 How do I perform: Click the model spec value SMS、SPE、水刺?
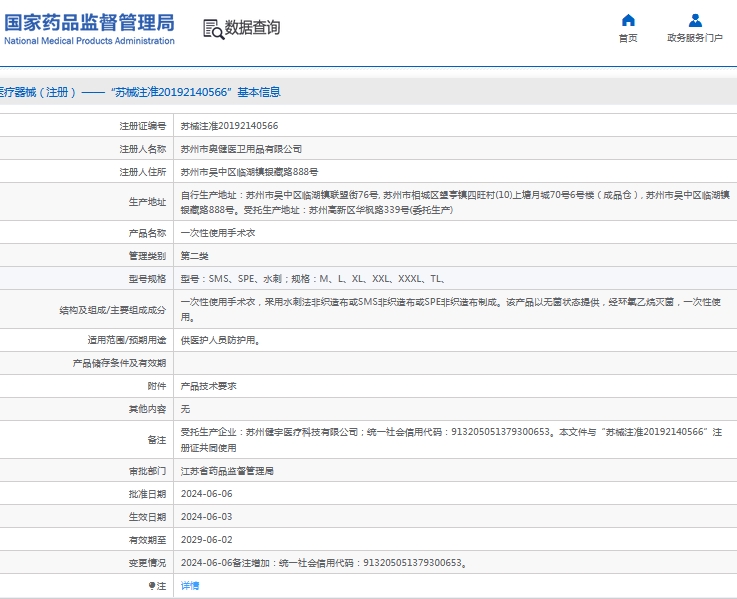click(x=313, y=279)
